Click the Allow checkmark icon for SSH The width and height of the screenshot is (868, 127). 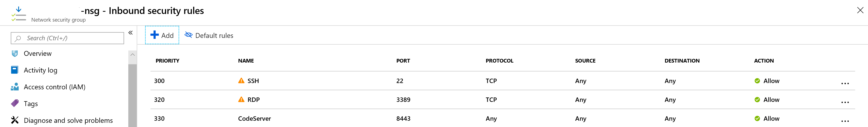point(757,81)
